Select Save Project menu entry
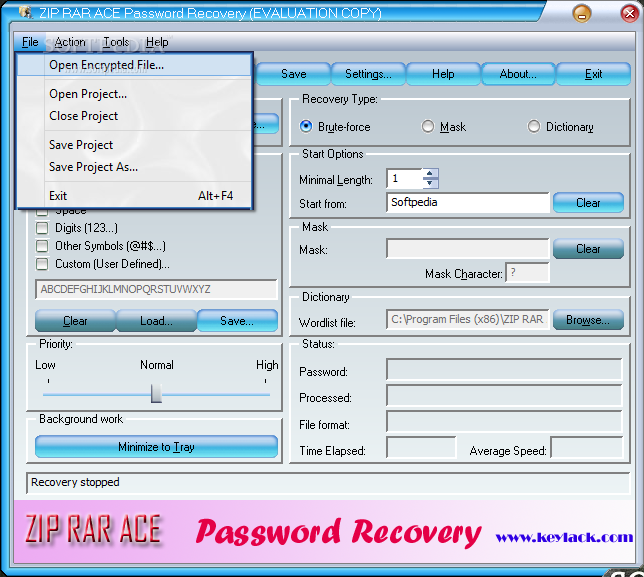The image size is (644, 577). (134, 145)
